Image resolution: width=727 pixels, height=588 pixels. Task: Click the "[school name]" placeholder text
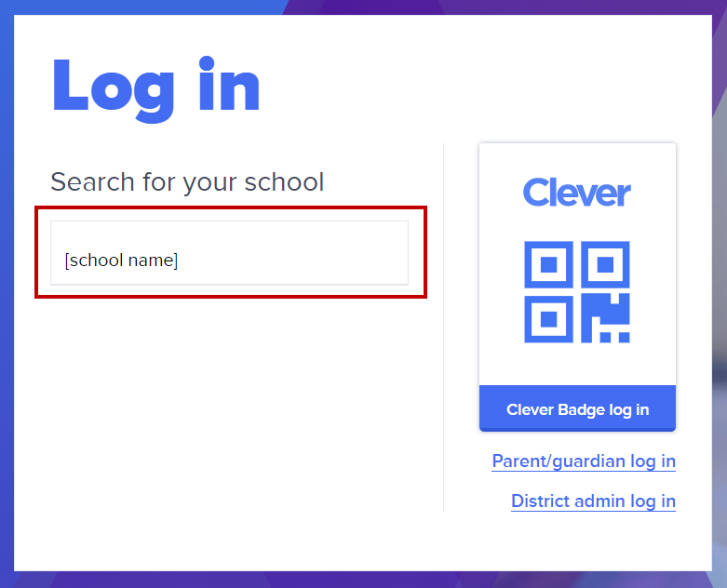pyautogui.click(x=121, y=261)
